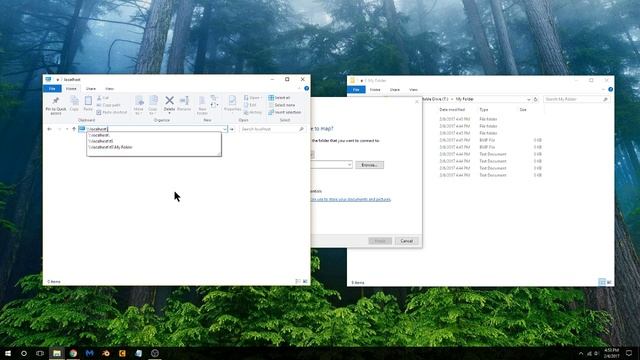Open the File tab in localhost window
640x360 pixels.
[x=52, y=89]
